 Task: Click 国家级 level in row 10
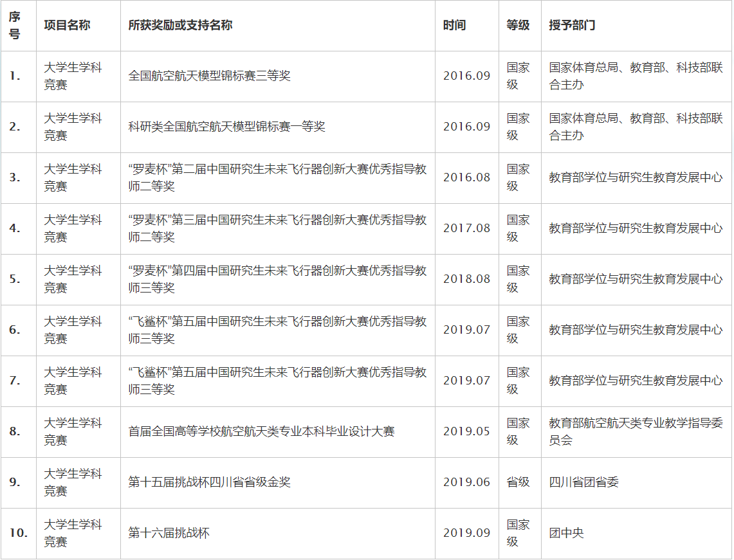click(520, 534)
